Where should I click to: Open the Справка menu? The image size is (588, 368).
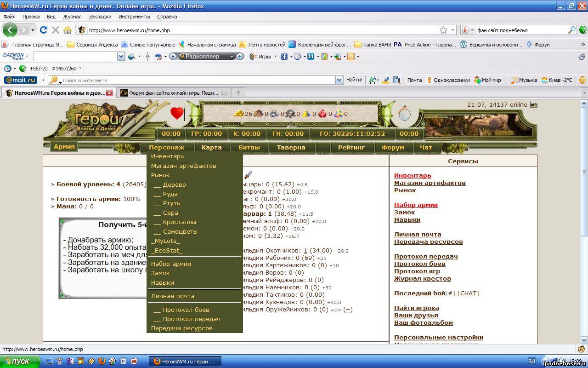coord(167,17)
